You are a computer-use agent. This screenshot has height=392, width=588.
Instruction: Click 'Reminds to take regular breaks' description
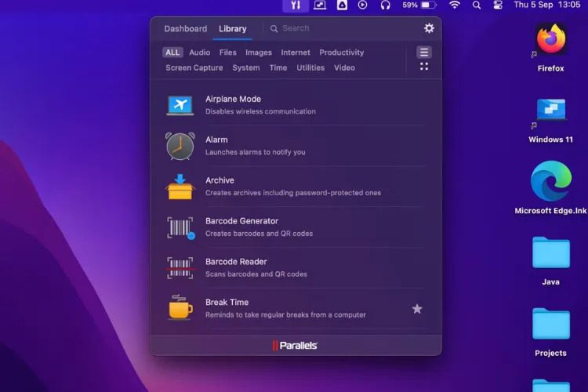pyautogui.click(x=285, y=314)
